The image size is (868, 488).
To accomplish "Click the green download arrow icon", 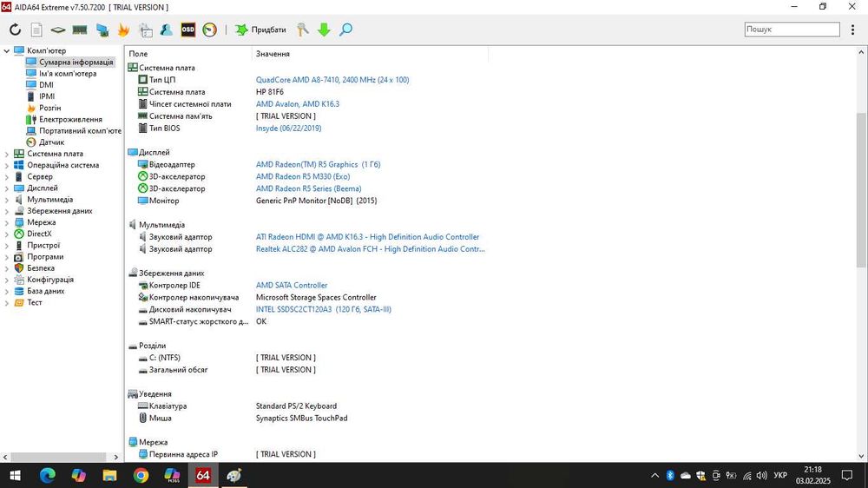I will click(325, 30).
